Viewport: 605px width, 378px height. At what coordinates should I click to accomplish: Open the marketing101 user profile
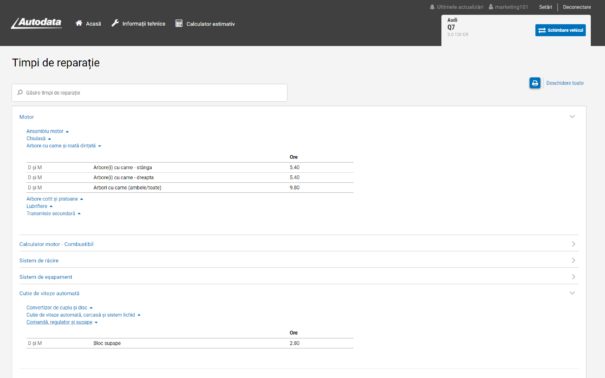(x=508, y=7)
